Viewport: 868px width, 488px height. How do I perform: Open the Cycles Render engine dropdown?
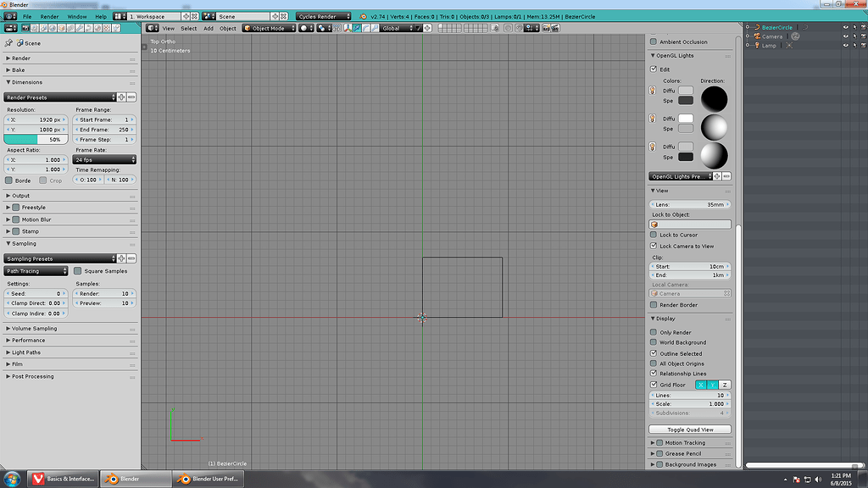tap(323, 17)
